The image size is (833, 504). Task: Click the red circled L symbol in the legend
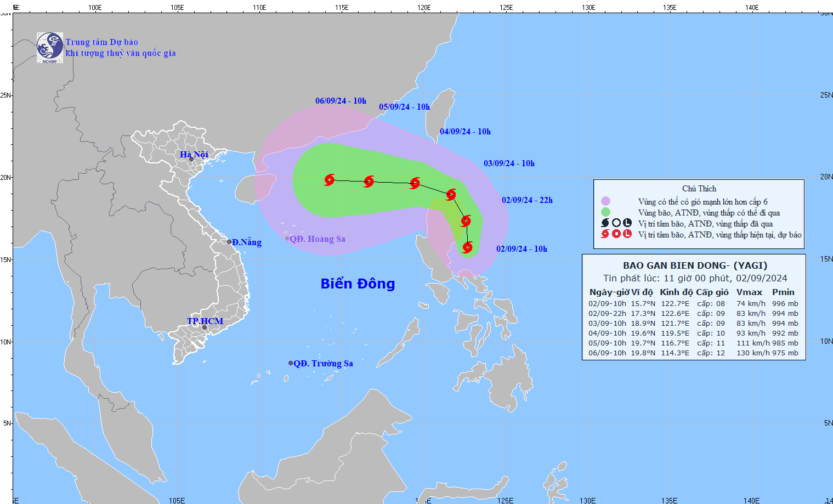tap(627, 234)
